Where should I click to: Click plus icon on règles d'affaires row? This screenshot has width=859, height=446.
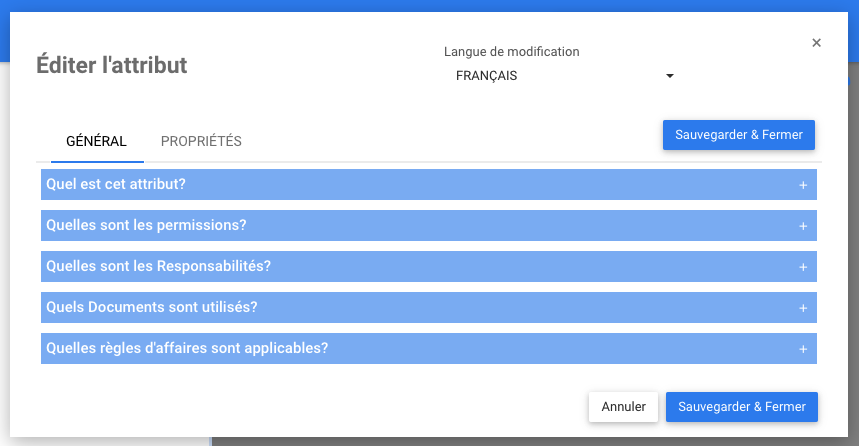[x=803, y=349]
